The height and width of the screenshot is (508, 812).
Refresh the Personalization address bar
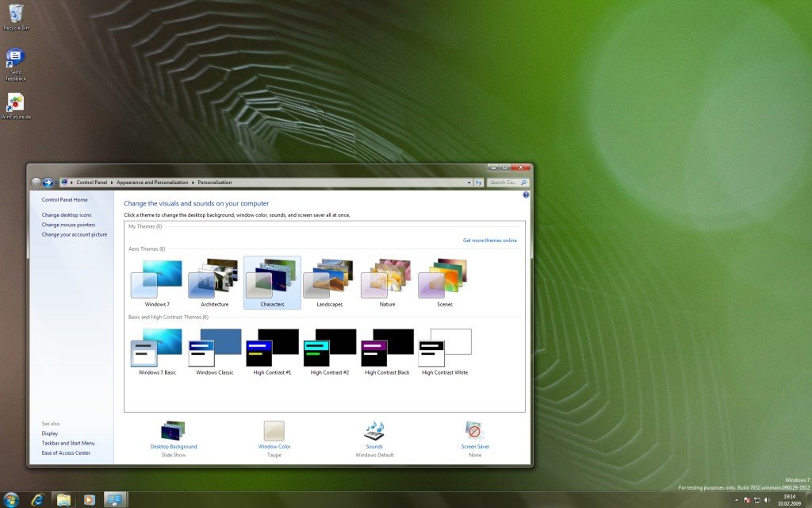(x=478, y=183)
